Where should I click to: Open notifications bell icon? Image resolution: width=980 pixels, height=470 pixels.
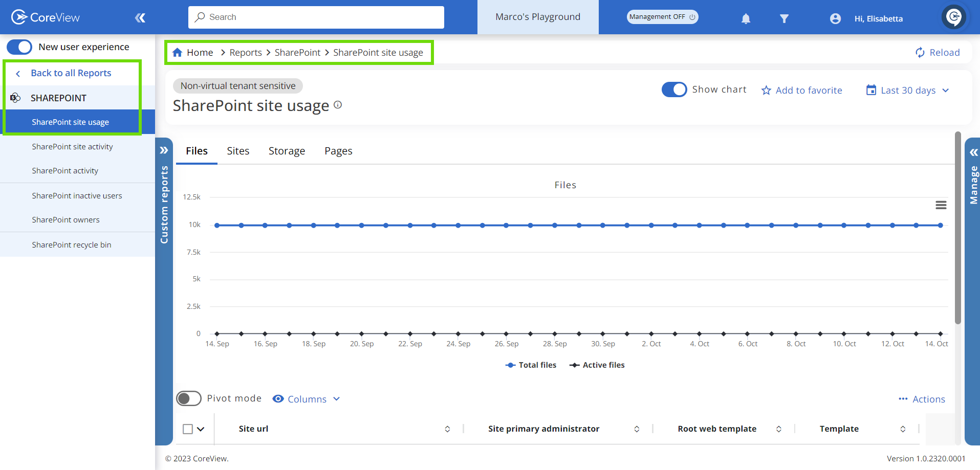point(746,19)
